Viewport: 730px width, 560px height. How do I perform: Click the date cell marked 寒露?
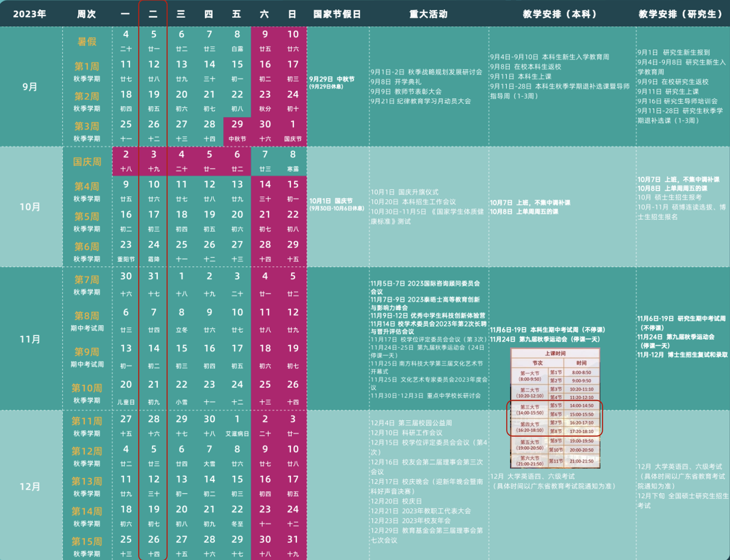(x=293, y=161)
